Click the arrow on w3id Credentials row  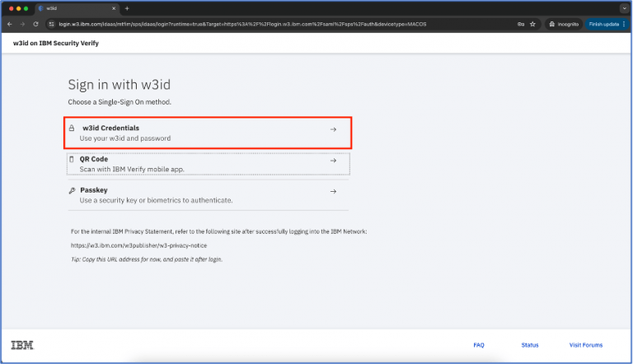tap(333, 129)
